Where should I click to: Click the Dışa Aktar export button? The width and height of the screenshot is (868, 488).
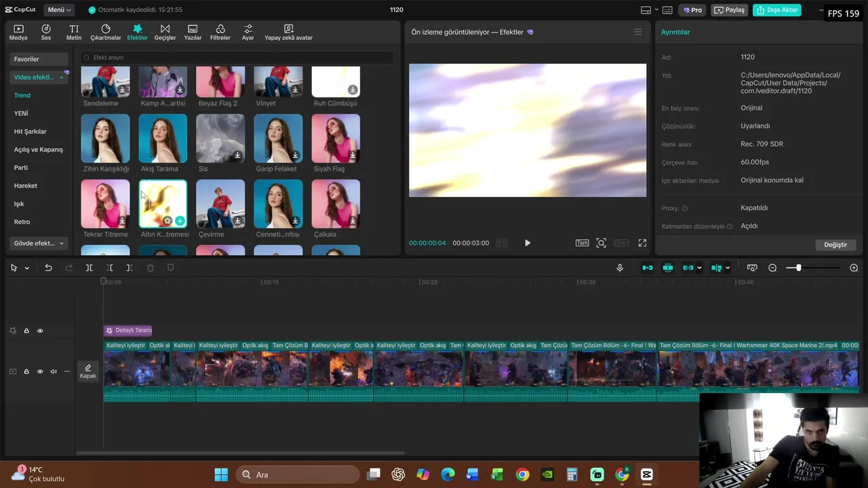click(x=777, y=10)
